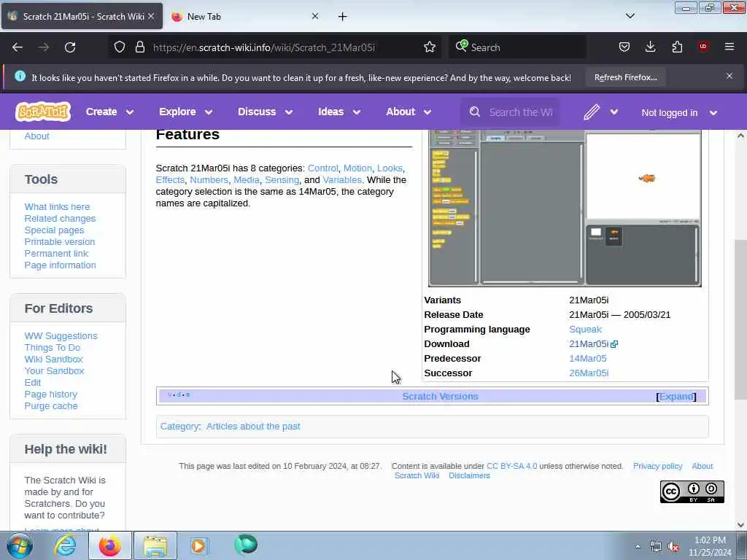Click the Scratch logo
The width and height of the screenshot is (747, 560).
click(x=43, y=112)
